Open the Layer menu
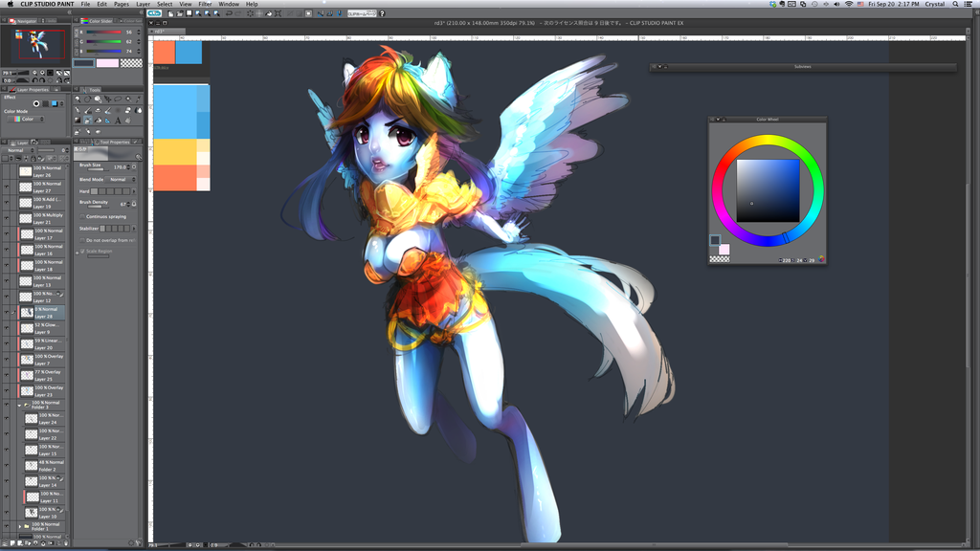980x551 pixels. point(144,4)
